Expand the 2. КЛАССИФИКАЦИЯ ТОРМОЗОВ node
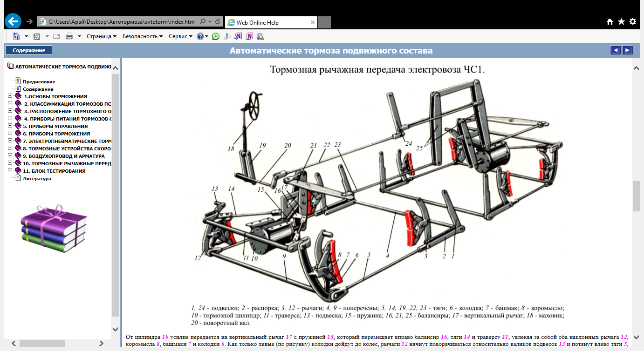The image size is (644, 351). coord(10,104)
